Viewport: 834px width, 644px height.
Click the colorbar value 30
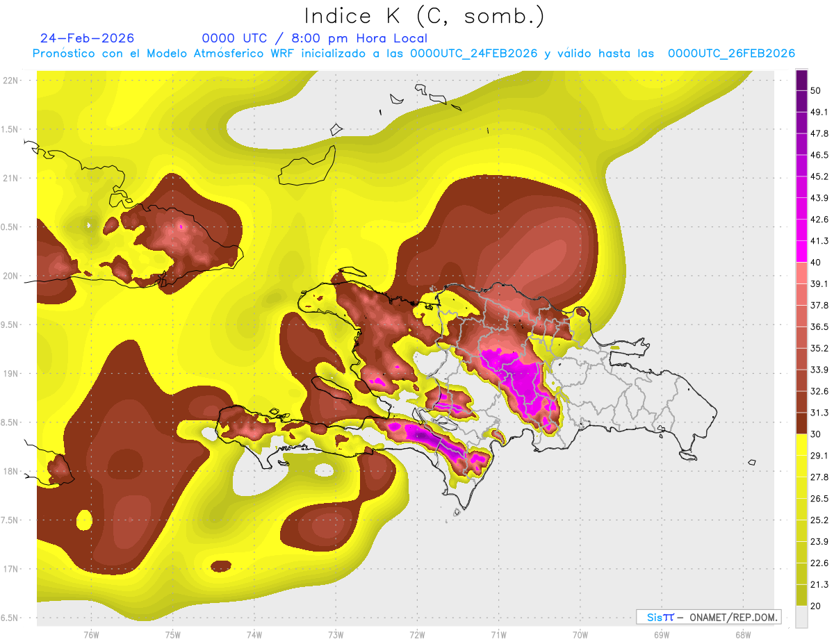817,434
